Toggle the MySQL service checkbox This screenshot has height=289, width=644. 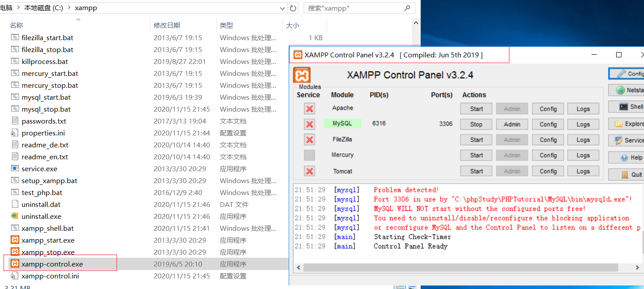(309, 124)
